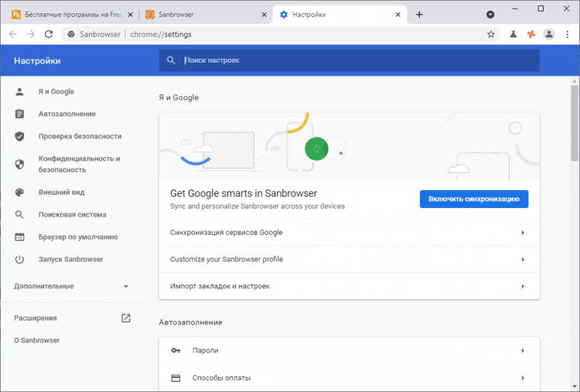Viewport: 580px width, 392px height.
Task: Click the Включить синхронизацию button
Action: (473, 199)
